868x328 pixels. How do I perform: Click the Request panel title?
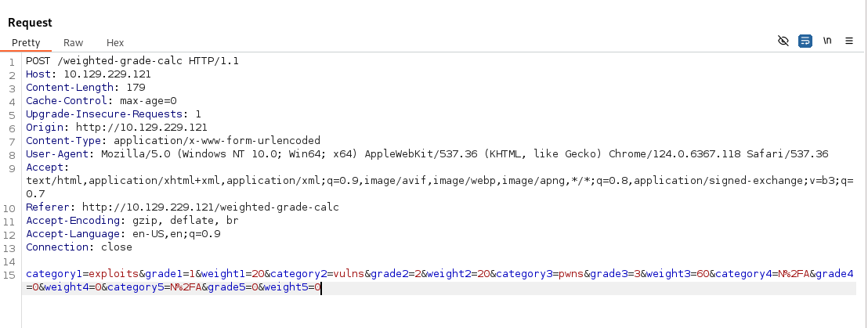[x=31, y=23]
